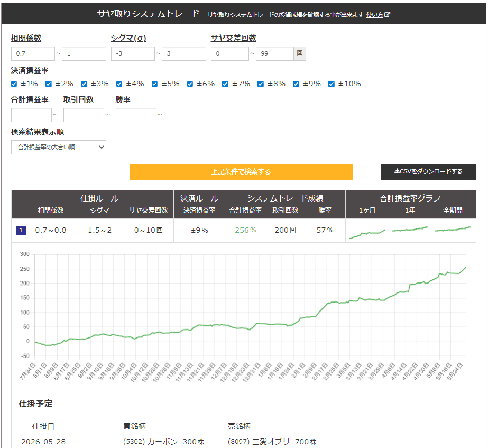Click the 仕掛予定 section heading
Image resolution: width=488 pixels, height=448 pixels.
pyautogui.click(x=35, y=404)
